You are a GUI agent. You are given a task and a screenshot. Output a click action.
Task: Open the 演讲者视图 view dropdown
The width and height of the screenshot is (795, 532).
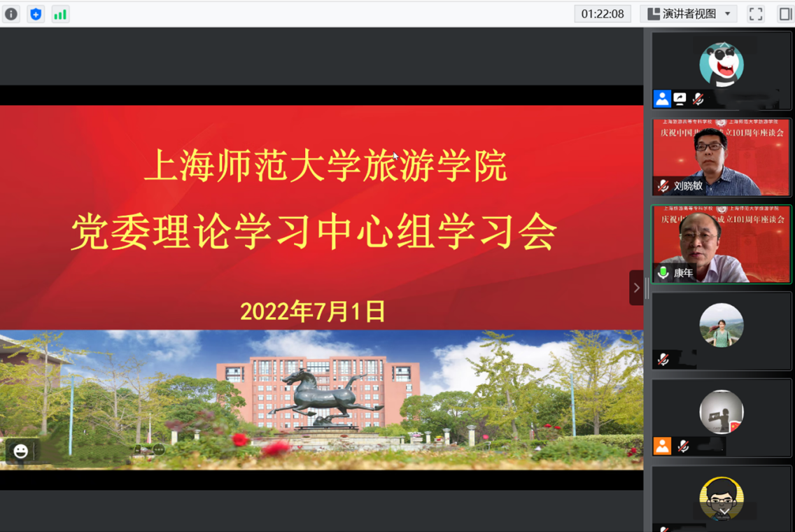point(689,14)
